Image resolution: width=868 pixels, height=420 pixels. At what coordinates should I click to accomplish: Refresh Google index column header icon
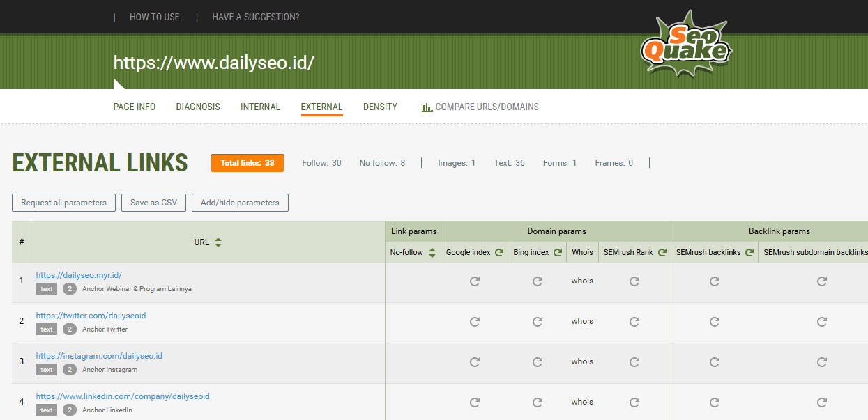tap(499, 252)
